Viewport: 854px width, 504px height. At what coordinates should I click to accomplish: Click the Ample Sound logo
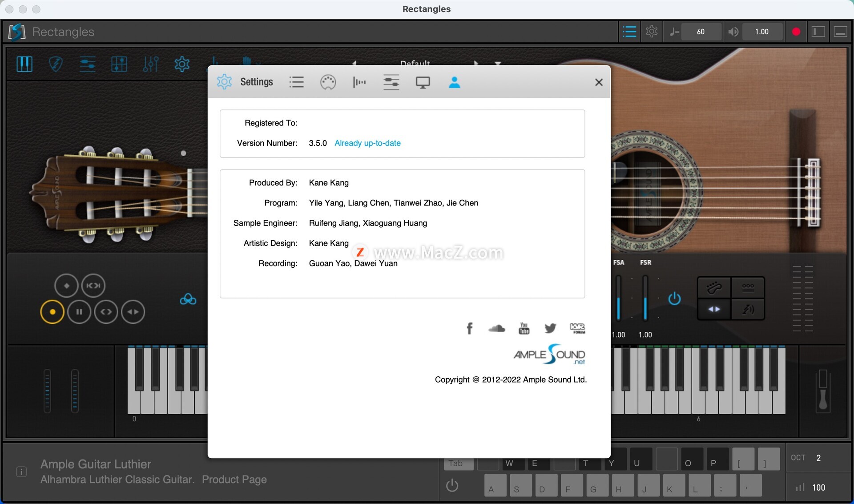point(549,355)
